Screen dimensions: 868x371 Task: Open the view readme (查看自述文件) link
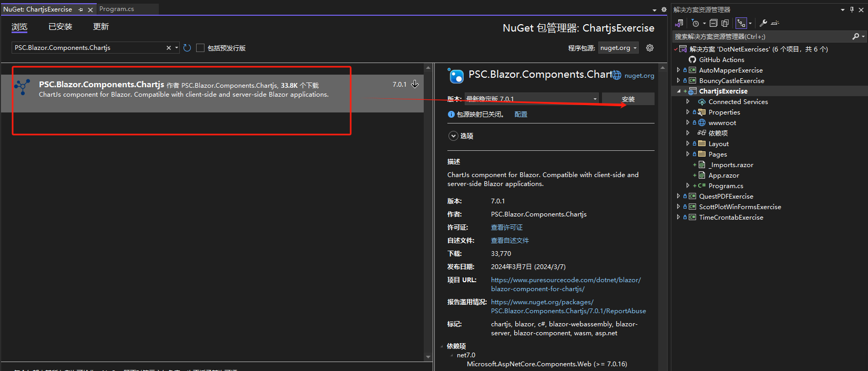[x=510, y=241]
